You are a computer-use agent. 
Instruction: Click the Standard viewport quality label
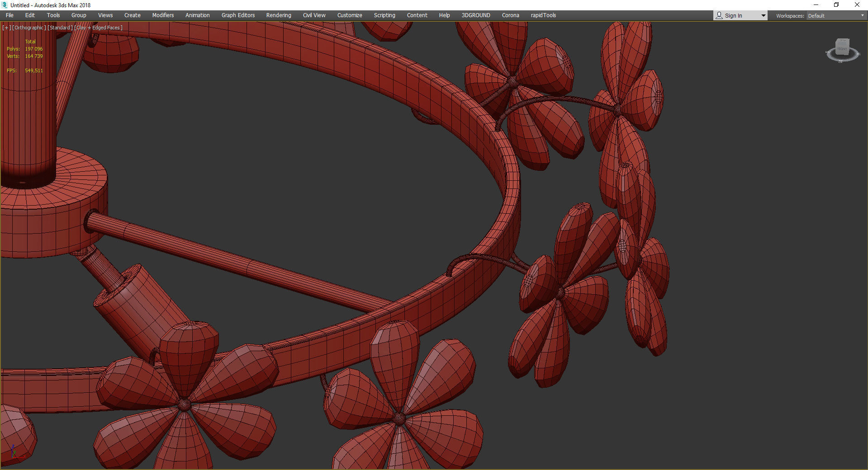click(x=60, y=28)
